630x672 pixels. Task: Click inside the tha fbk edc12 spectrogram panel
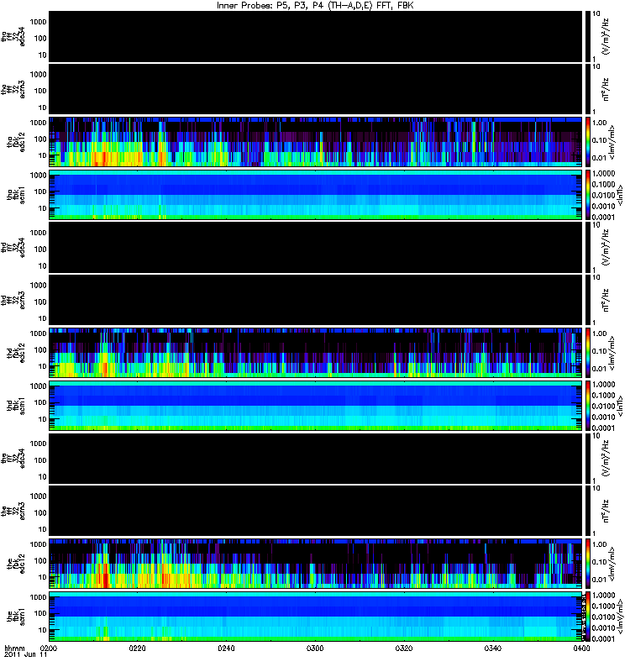pyautogui.click(x=316, y=141)
